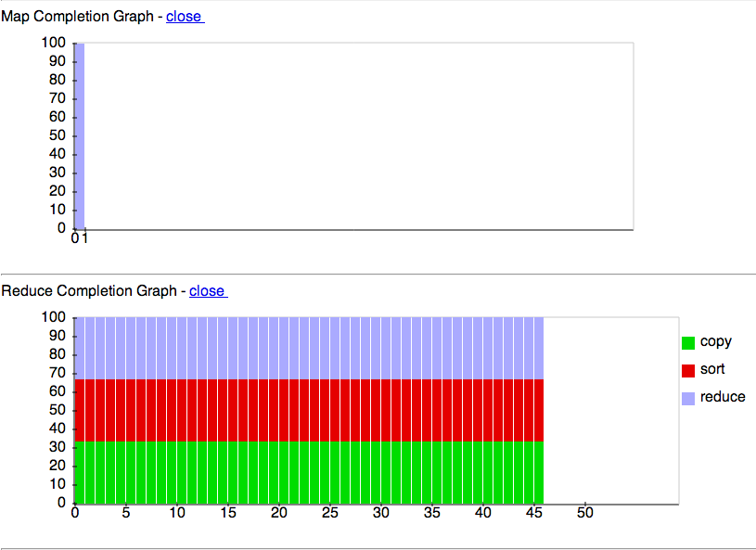Viewport: 756px width, 550px height.
Task: Close the Reduce Completion Graph
Action: click(x=207, y=291)
